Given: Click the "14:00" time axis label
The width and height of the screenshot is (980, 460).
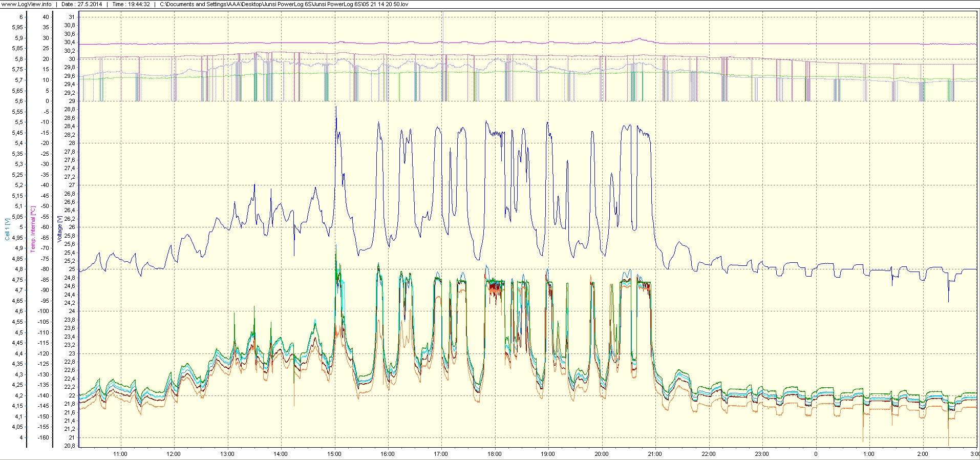Looking at the screenshot, I should pos(281,454).
